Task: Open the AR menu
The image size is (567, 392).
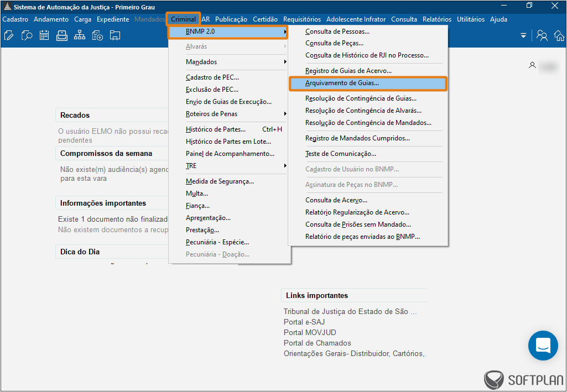Action: [x=206, y=19]
